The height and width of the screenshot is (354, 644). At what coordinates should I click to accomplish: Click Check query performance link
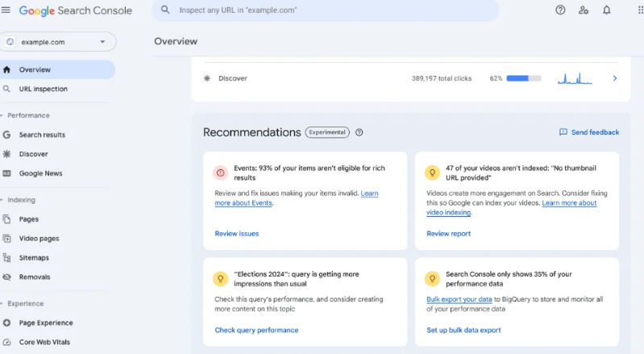click(x=256, y=330)
